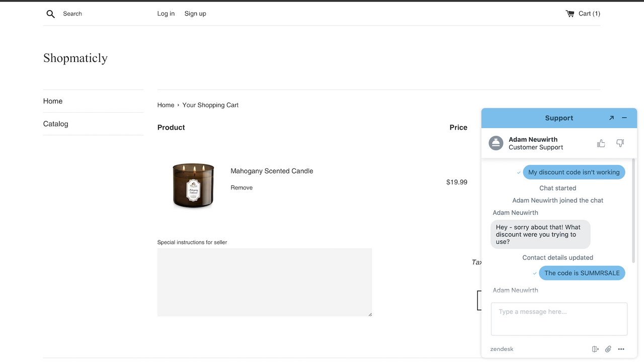Viewport: 644px width, 362px height.
Task: Click the special instructions text box
Action: [264, 282]
